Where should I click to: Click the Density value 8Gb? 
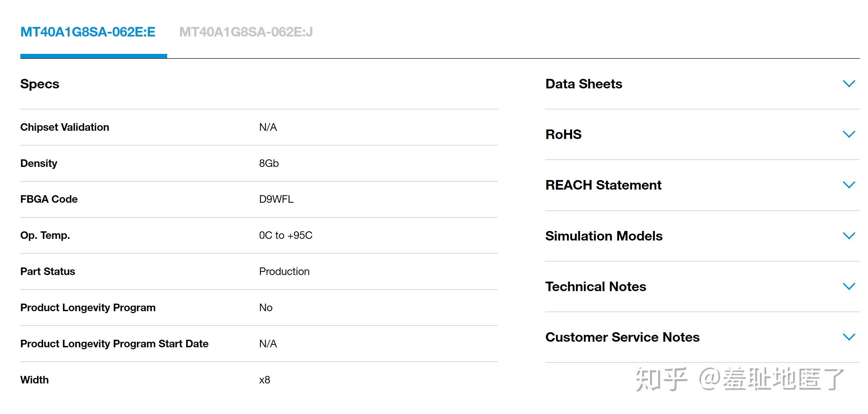pos(269,164)
